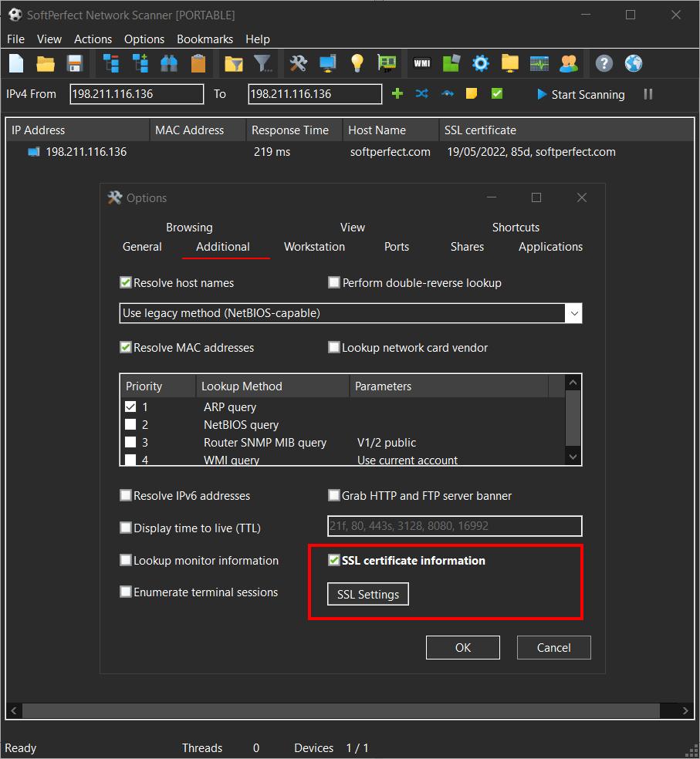Switch to the Shares tab
700x759 pixels.
pos(467,247)
